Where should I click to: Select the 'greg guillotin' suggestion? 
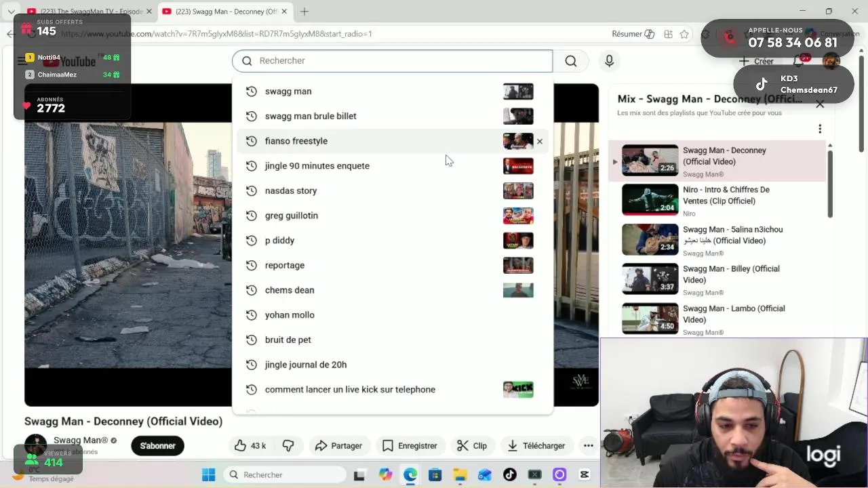[x=392, y=216]
